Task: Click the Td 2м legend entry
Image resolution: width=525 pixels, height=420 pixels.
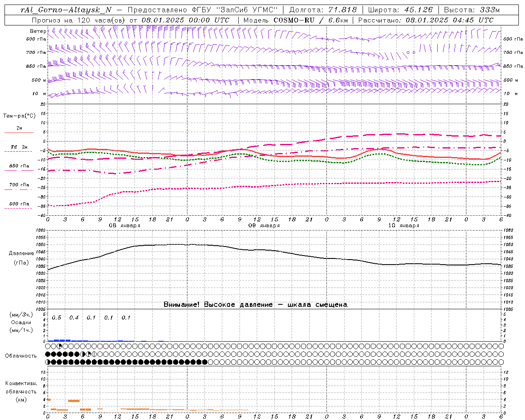Action: coord(19,147)
